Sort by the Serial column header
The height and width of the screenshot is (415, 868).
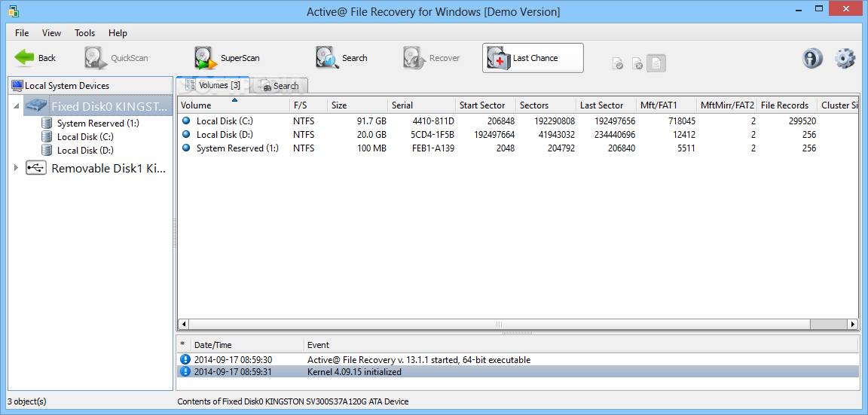(x=422, y=105)
